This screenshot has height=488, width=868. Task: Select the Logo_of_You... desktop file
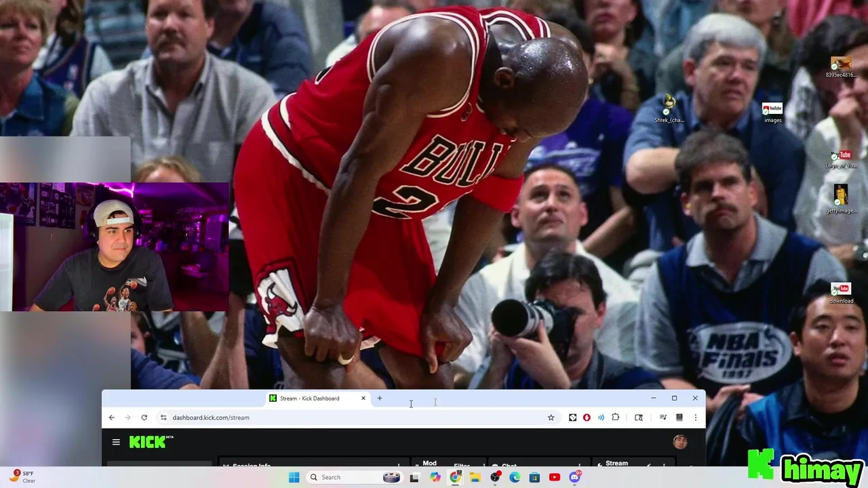point(841,159)
